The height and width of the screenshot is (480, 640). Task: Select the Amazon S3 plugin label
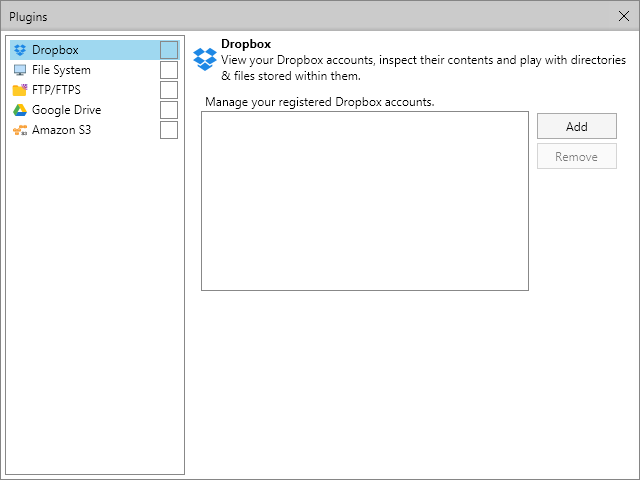pyautogui.click(x=62, y=130)
